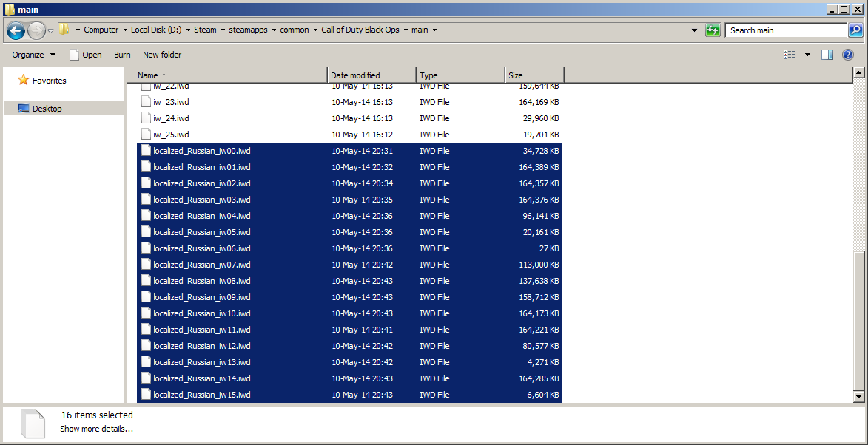Go to steamapps folder breadcrumb
Viewport: 868px width, 445px height.
249,30
